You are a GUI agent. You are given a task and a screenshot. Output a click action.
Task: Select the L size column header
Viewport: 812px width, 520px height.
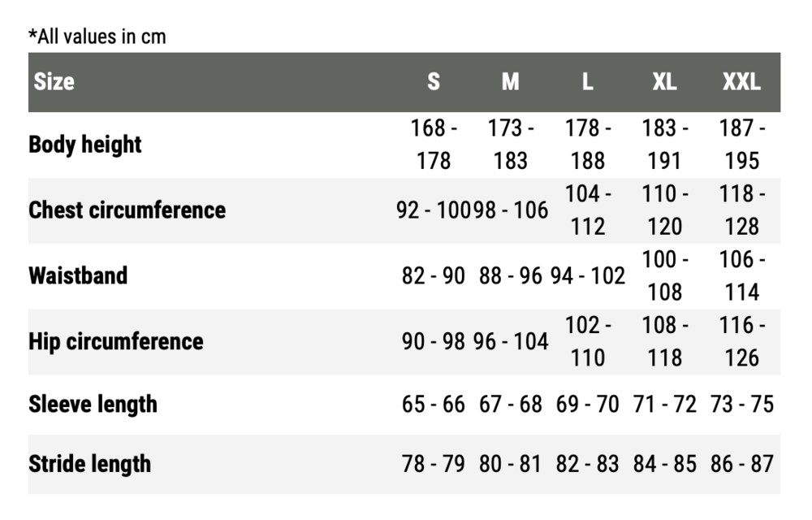(587, 82)
